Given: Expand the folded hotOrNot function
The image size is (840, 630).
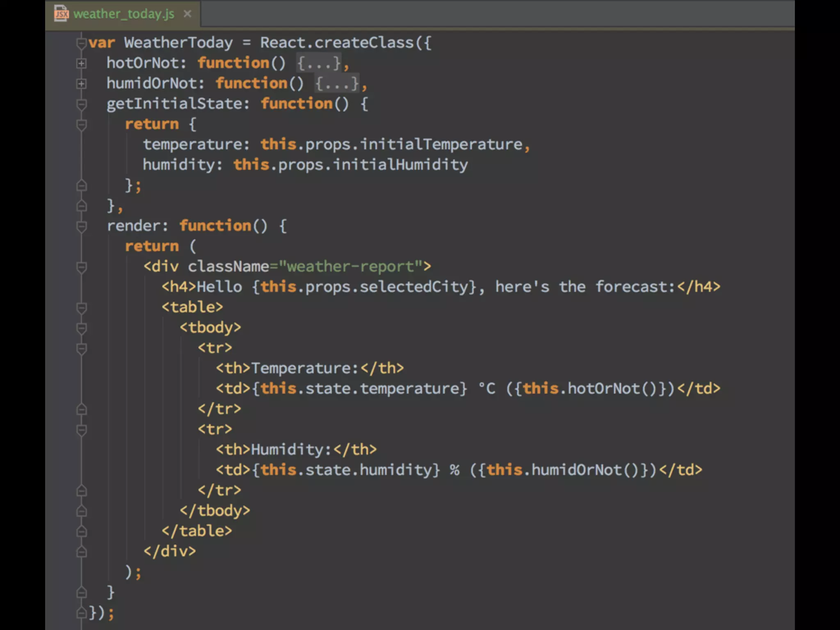Looking at the screenshot, I should click(x=82, y=63).
